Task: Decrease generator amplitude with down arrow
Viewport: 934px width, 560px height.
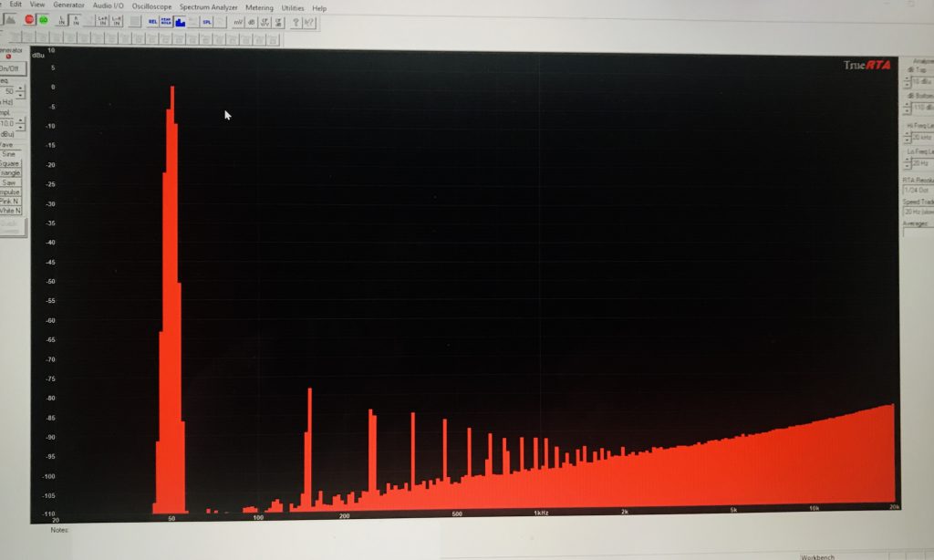Action: [20, 127]
